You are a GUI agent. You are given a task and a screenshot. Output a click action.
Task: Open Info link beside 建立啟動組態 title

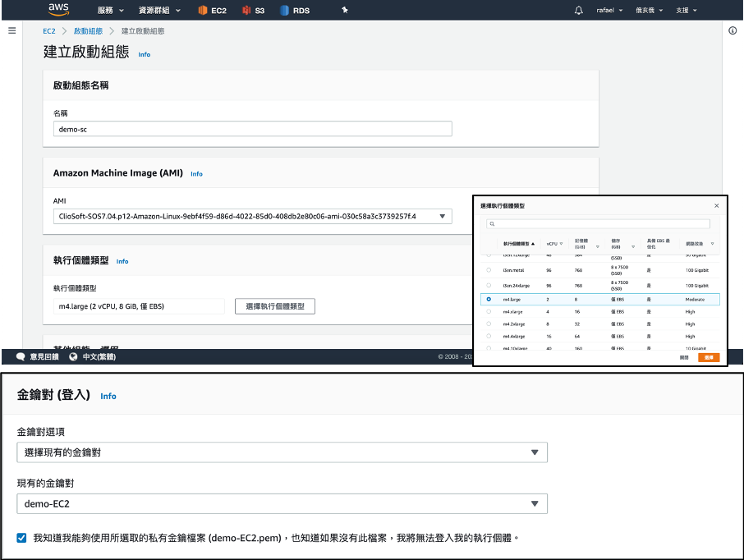click(145, 54)
